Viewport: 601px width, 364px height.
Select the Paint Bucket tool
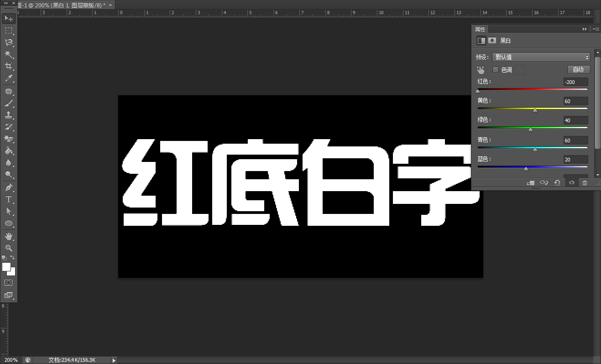coord(9,151)
